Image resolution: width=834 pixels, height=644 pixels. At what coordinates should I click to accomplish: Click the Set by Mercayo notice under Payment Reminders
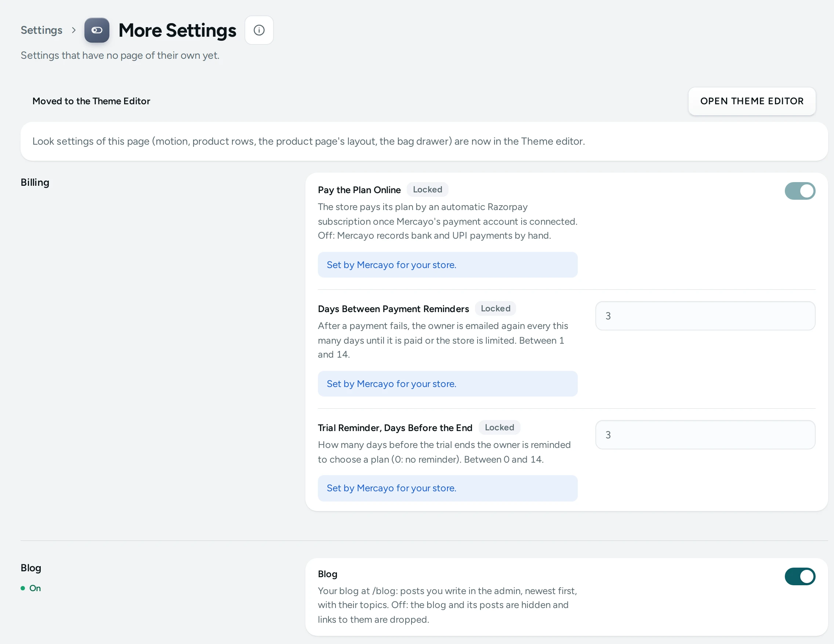pos(447,383)
